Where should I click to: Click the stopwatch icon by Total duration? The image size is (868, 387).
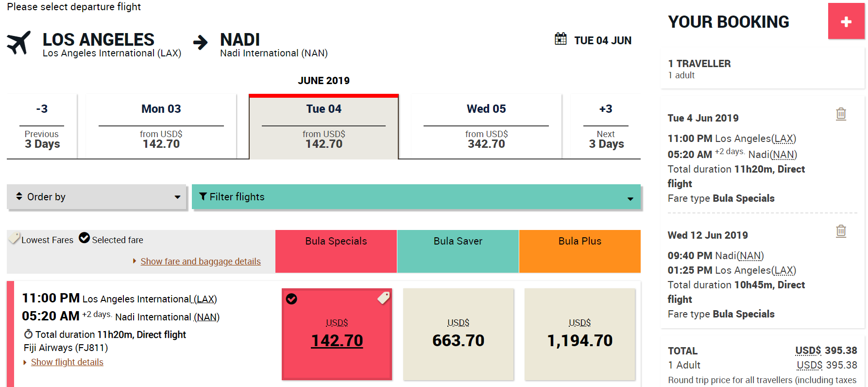28,334
